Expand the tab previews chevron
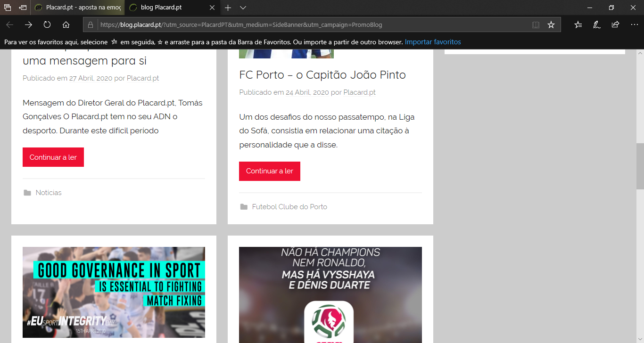The height and width of the screenshot is (343, 644). 243,8
